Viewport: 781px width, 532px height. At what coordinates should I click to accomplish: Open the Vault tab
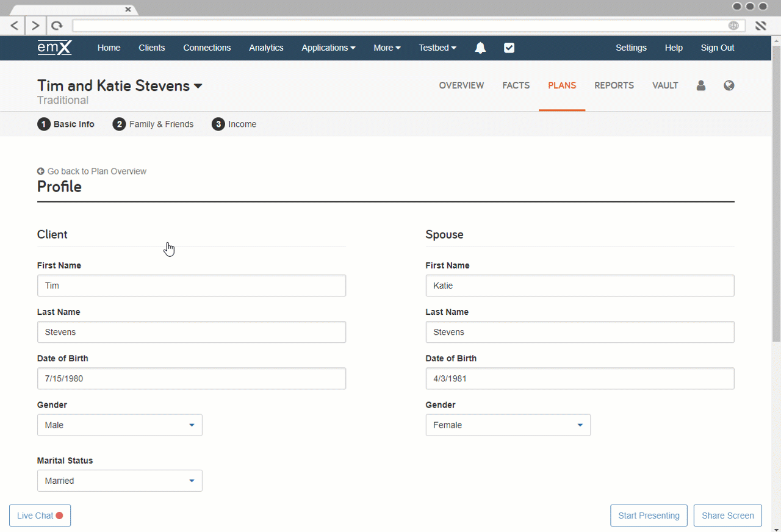coord(665,85)
